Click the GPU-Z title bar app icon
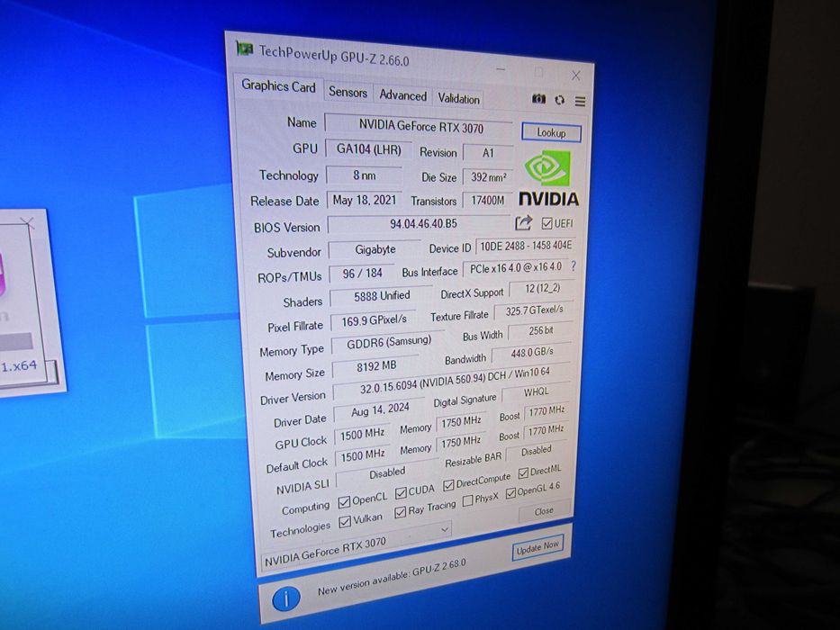 point(244,49)
